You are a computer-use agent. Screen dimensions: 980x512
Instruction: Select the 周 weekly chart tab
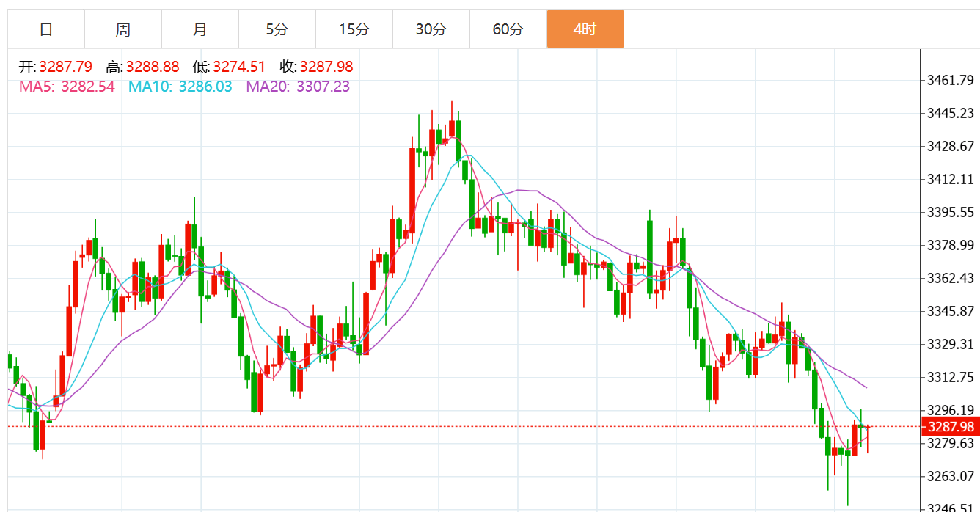click(x=123, y=29)
